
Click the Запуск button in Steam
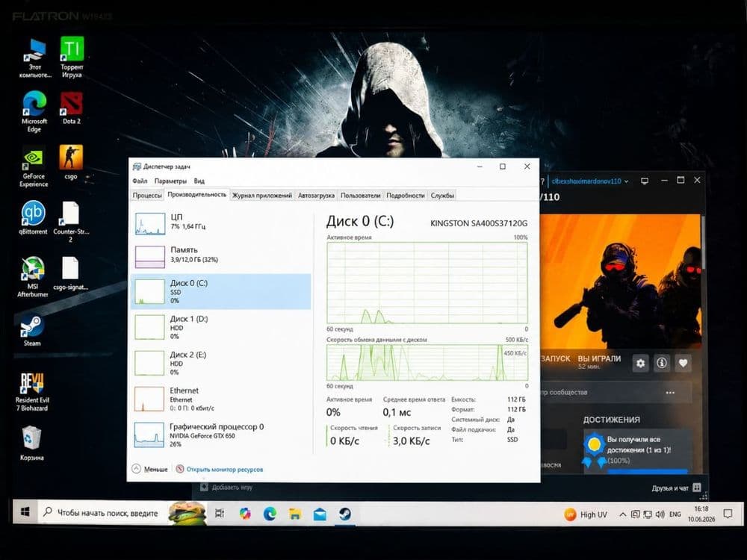click(x=556, y=358)
